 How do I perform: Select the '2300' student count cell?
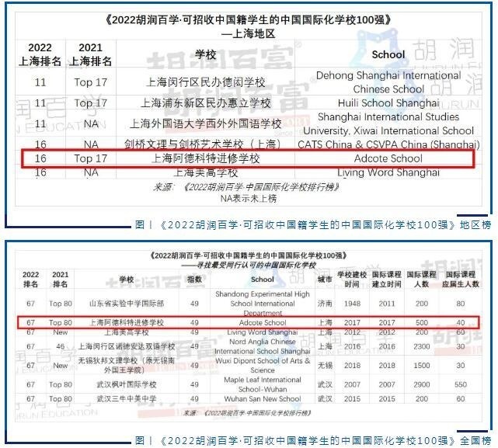421,346
